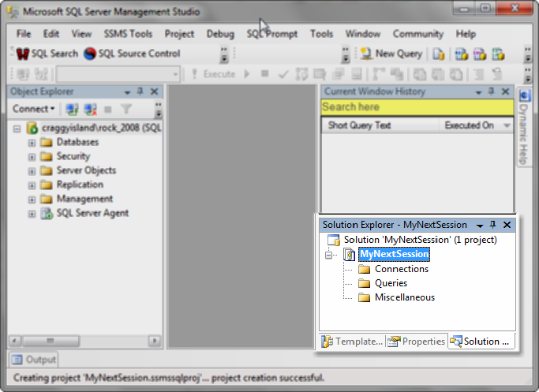Open the Connect dropdown in Object Explorer
This screenshot has width=539, height=392.
click(x=34, y=109)
